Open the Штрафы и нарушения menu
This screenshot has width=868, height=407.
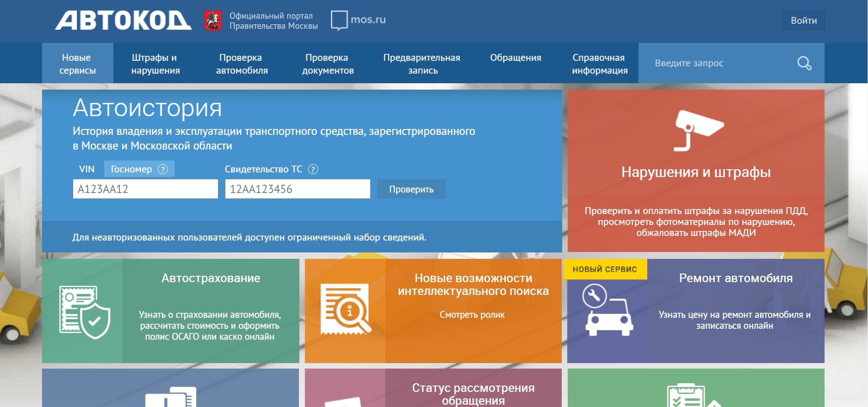tap(155, 64)
